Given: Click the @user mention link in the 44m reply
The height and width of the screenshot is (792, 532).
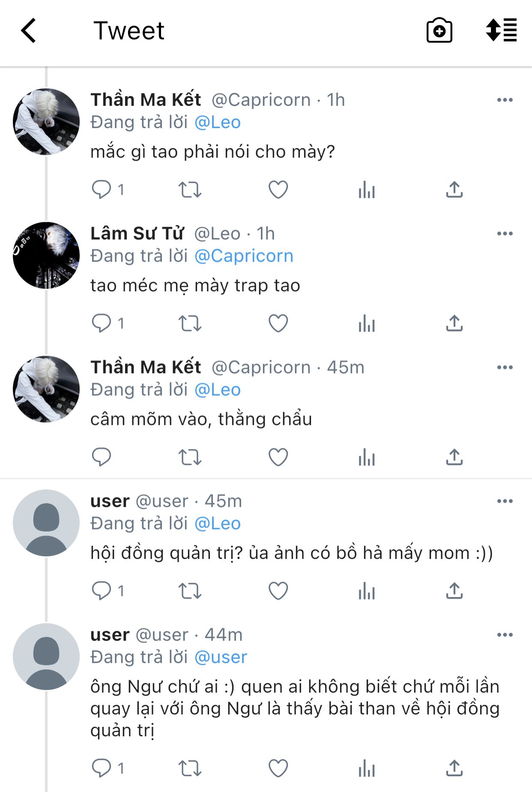Looking at the screenshot, I should click(x=221, y=657).
